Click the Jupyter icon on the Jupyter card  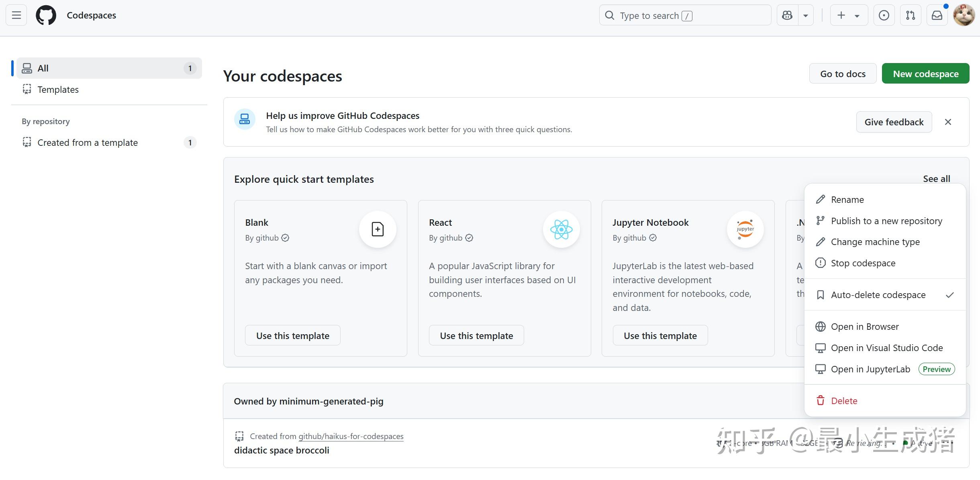coord(745,229)
